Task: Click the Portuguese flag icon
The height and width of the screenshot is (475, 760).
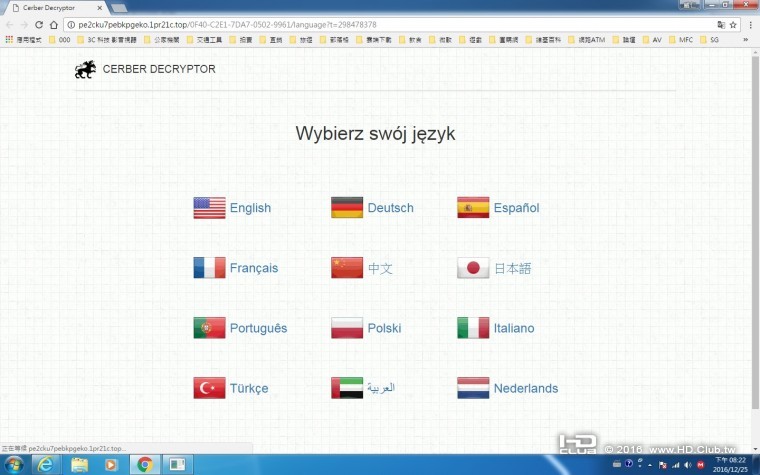Action: (x=209, y=328)
